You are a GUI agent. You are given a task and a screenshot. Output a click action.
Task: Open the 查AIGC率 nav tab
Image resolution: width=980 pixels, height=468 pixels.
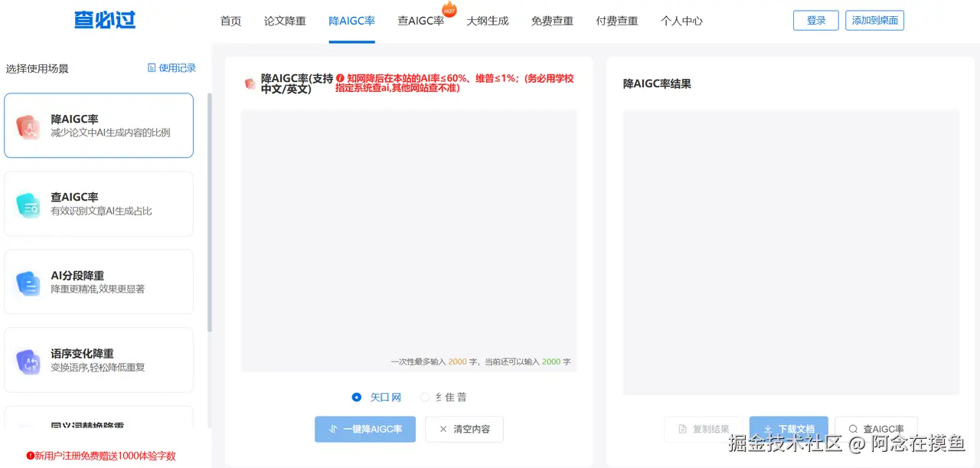tap(421, 21)
